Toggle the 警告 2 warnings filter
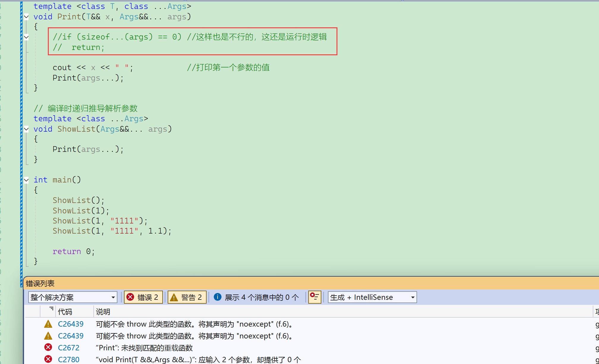Image resolution: width=599 pixels, height=364 pixels. (191, 297)
